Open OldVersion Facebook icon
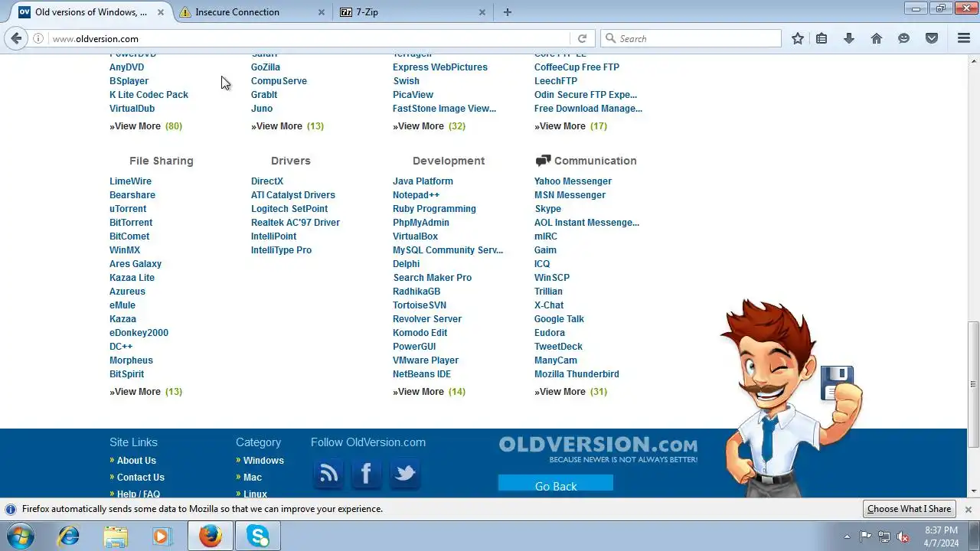 [366, 474]
